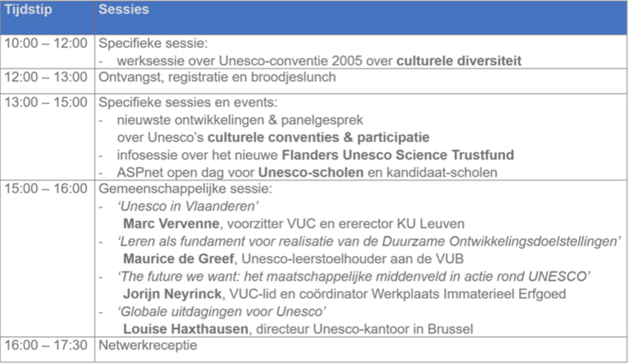Screen dimensions: 629x364
Task: Click the 'Unesco in Vlaanderen' title
Action: (188, 206)
